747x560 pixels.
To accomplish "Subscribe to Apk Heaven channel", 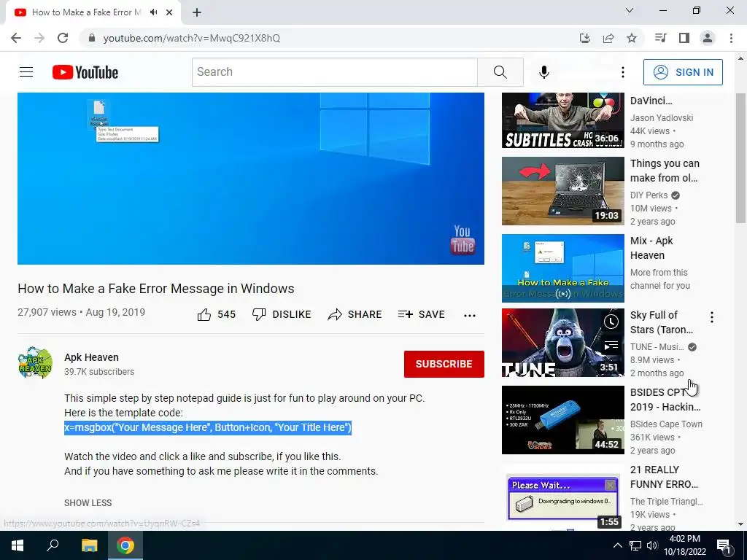I will point(444,365).
